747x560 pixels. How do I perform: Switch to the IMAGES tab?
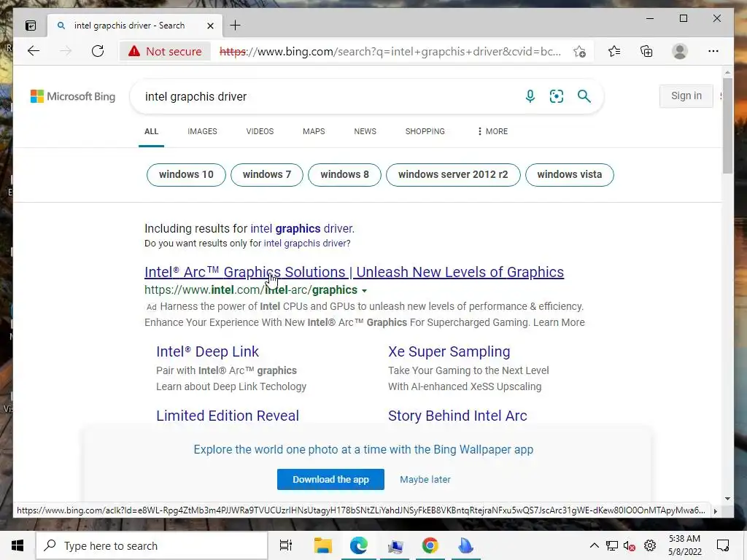click(x=202, y=131)
